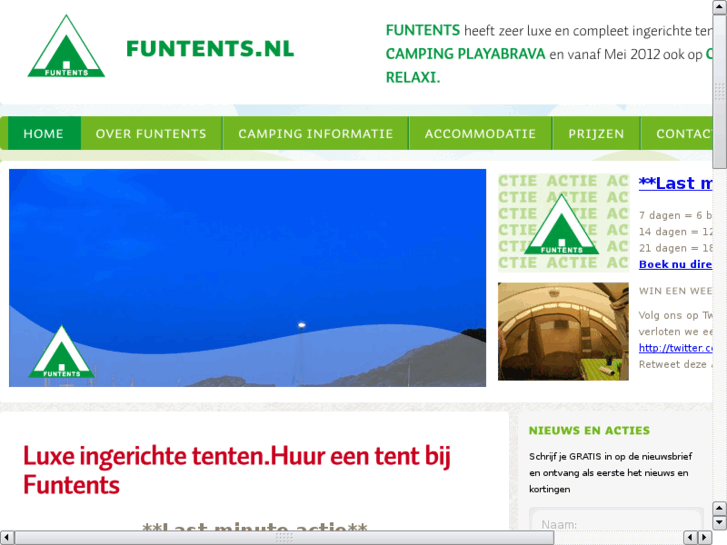Image resolution: width=727 pixels, height=545 pixels.
Task: Open the CONTACT menu item
Action: 677,134
